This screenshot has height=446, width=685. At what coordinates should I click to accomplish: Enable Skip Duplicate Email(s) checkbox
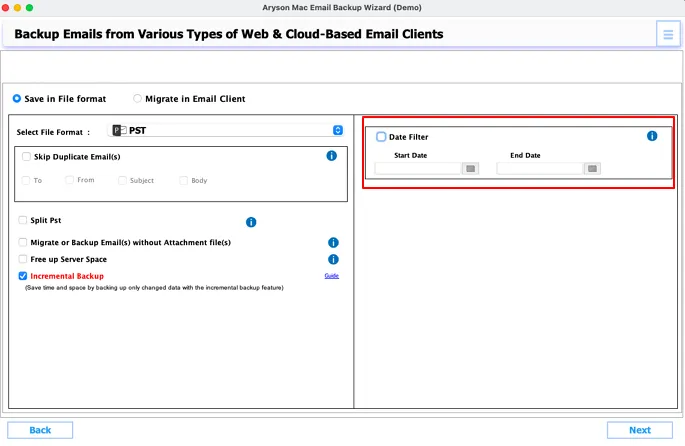pyautogui.click(x=26, y=157)
